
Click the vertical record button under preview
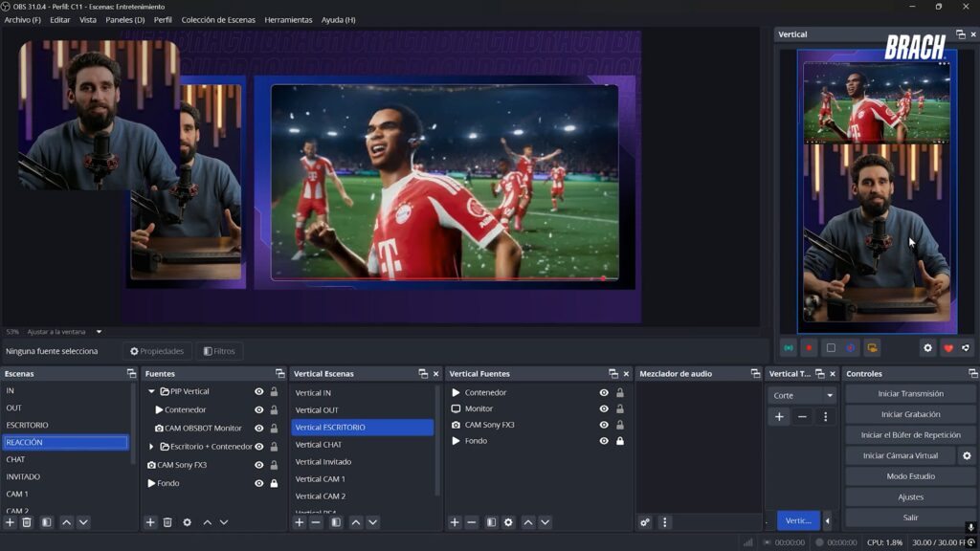[x=809, y=348]
